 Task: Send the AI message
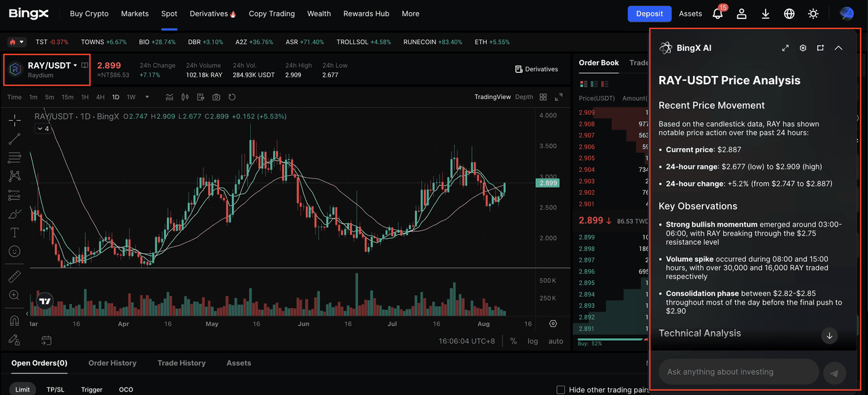835,373
